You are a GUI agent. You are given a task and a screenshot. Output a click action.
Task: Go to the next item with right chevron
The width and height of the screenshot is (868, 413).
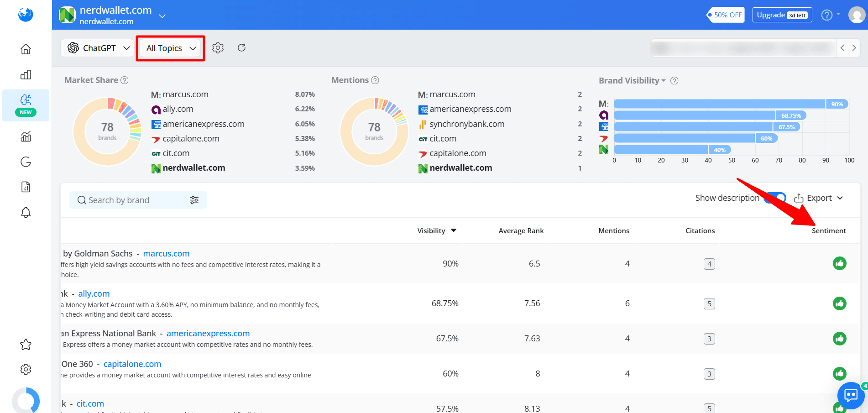point(854,48)
